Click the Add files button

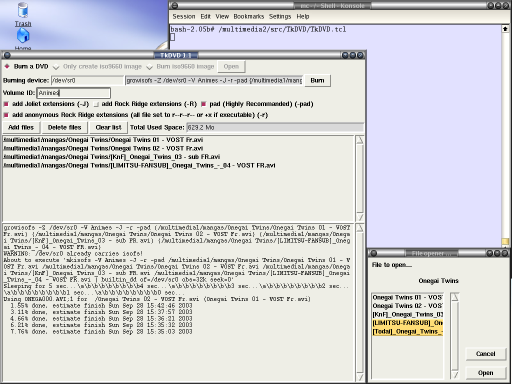[21, 127]
